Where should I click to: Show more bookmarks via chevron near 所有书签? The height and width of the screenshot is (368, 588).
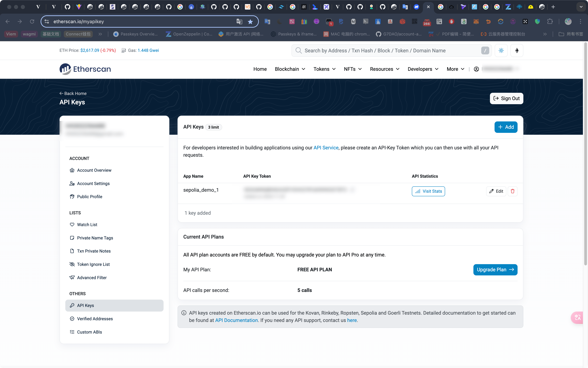(545, 34)
